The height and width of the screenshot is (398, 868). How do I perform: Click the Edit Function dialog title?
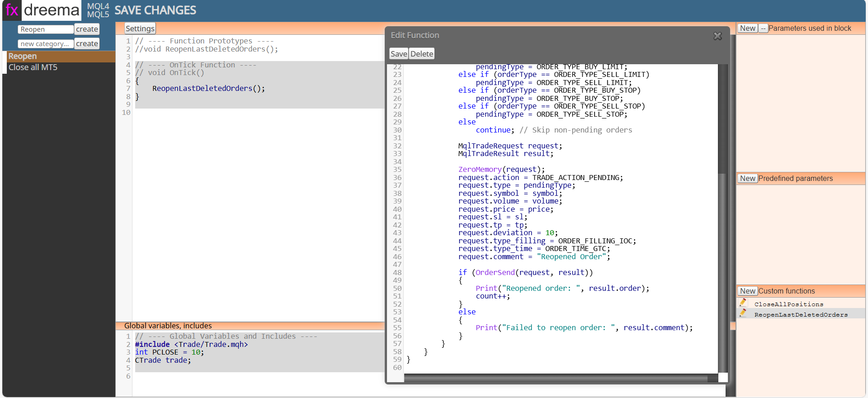pos(415,35)
